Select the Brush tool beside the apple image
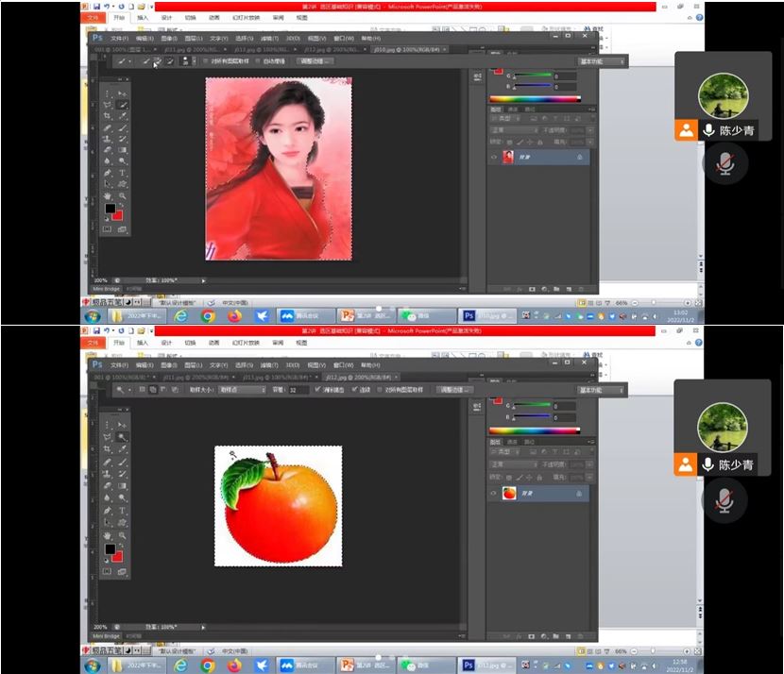The image size is (784, 674). point(122,463)
